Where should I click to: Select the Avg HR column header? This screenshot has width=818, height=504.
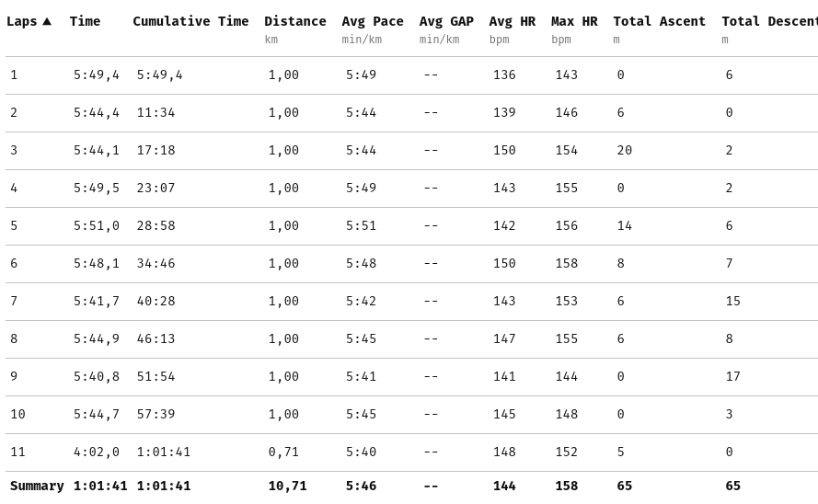pyautogui.click(x=512, y=21)
